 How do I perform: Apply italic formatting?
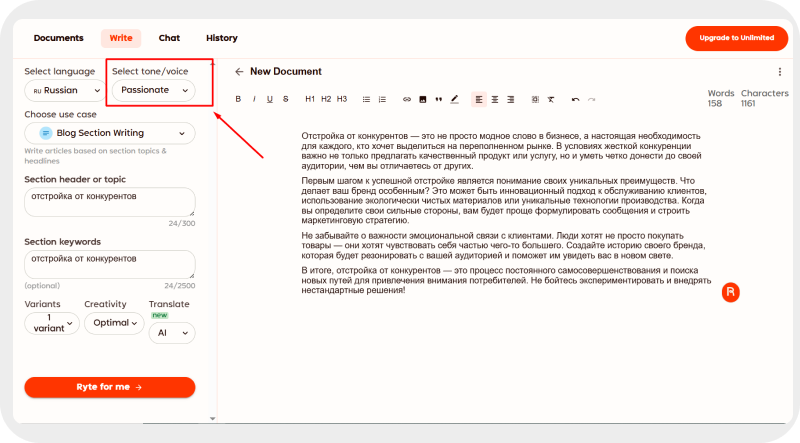click(x=254, y=99)
